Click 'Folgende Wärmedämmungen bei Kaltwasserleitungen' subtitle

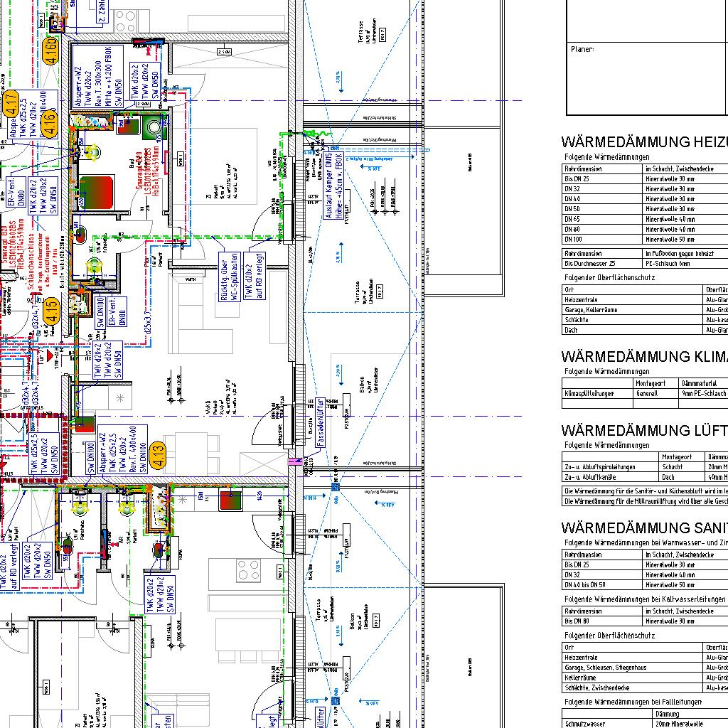pyautogui.click(x=645, y=599)
